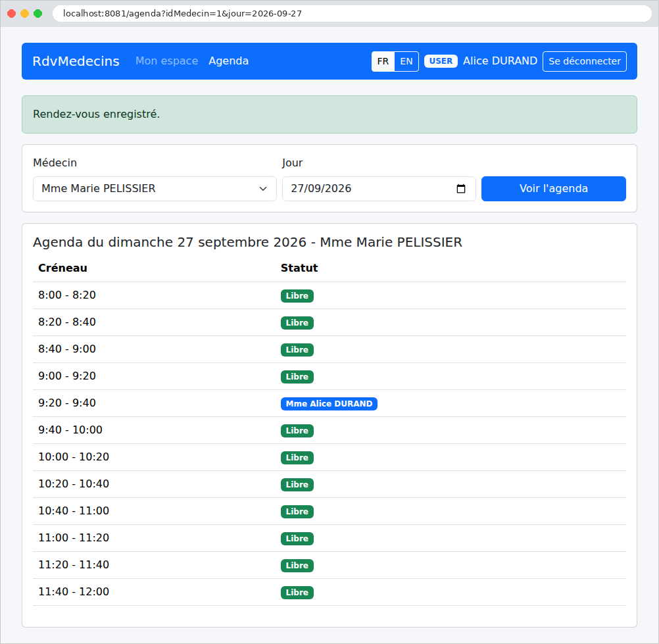Click the RdvMedecins brand link
Image resolution: width=659 pixels, height=644 pixels.
tap(76, 61)
